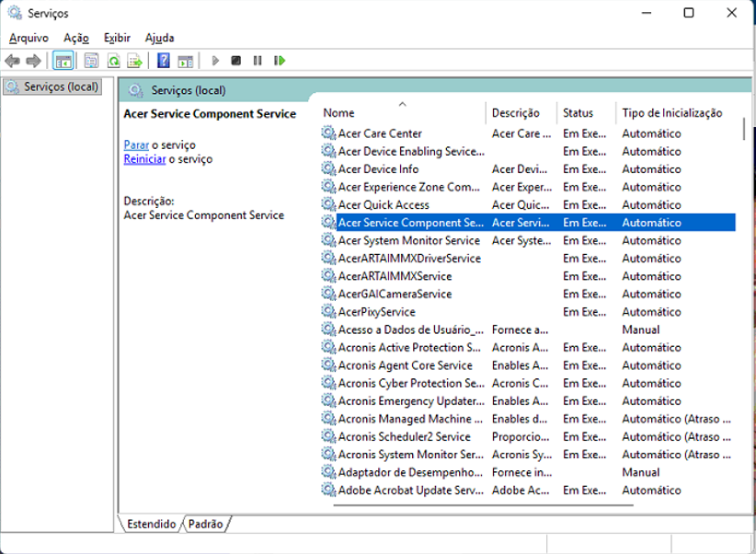Viewport: 756px width, 554px height.
Task: Select Adobe Acrobat Update Serv... row
Action: tap(529, 491)
